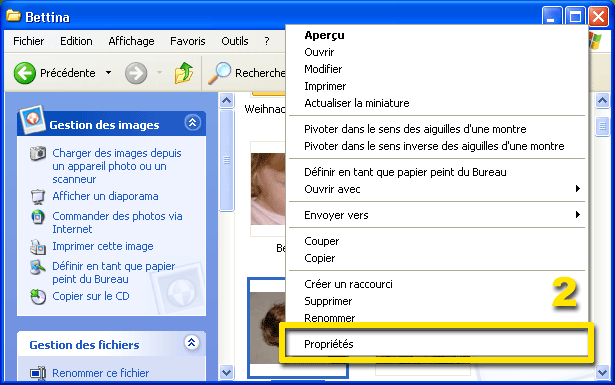The height and width of the screenshot is (385, 615).
Task: Open the Affichage menu
Action: pos(131,41)
